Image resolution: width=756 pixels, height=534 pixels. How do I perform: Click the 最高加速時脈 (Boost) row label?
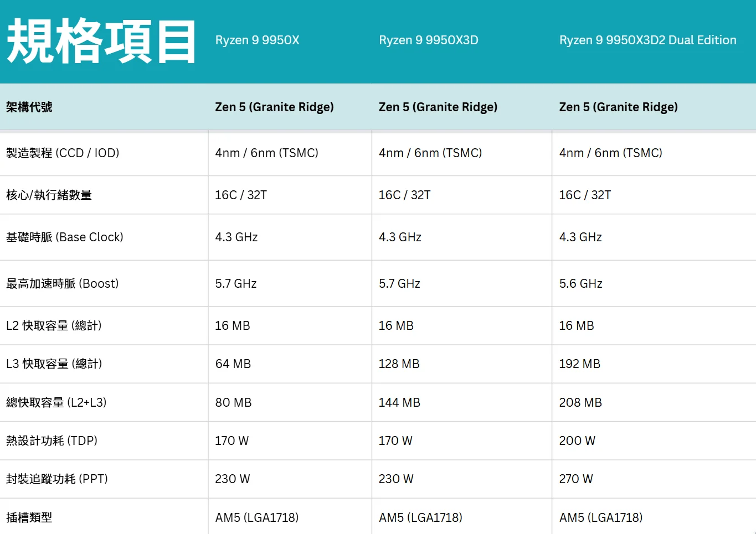click(x=62, y=284)
